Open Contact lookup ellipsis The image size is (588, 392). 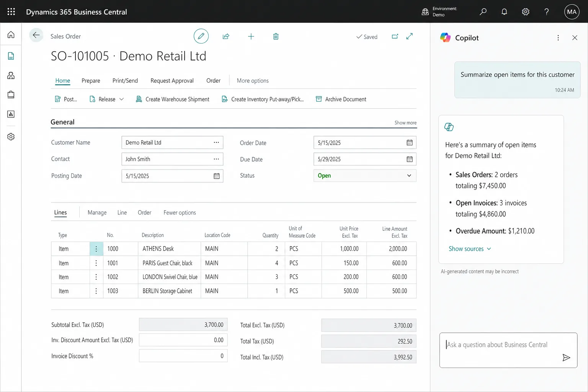[x=216, y=159]
